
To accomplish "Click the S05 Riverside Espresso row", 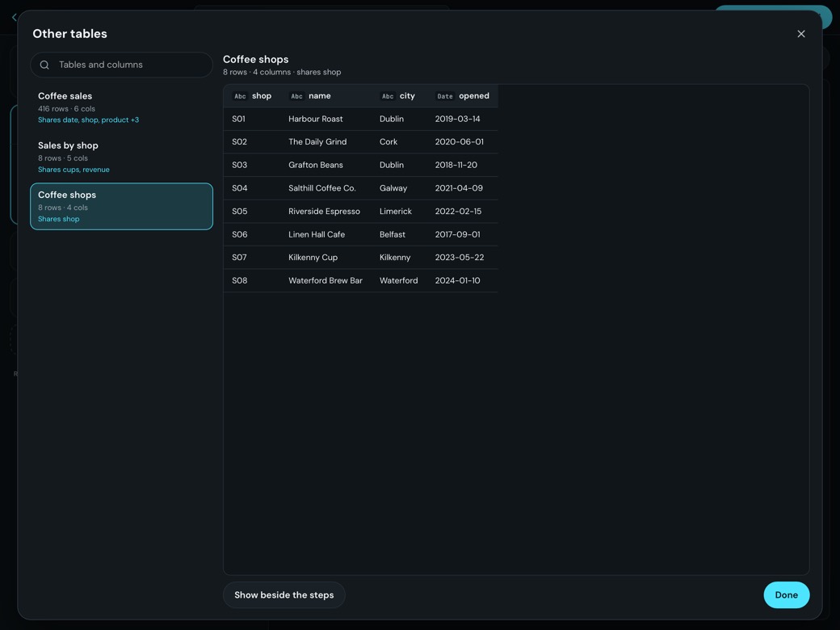I will pyautogui.click(x=360, y=211).
